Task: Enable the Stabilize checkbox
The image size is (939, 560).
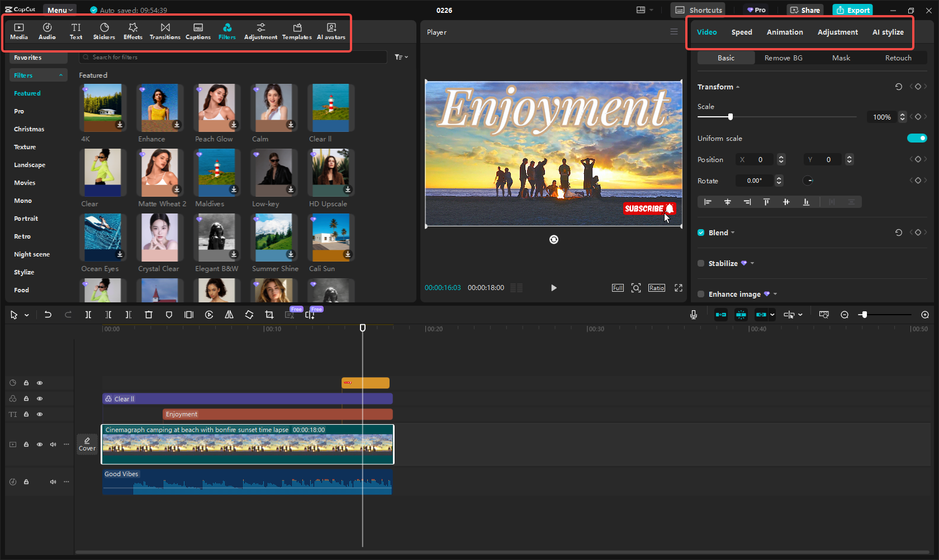Action: click(x=701, y=263)
